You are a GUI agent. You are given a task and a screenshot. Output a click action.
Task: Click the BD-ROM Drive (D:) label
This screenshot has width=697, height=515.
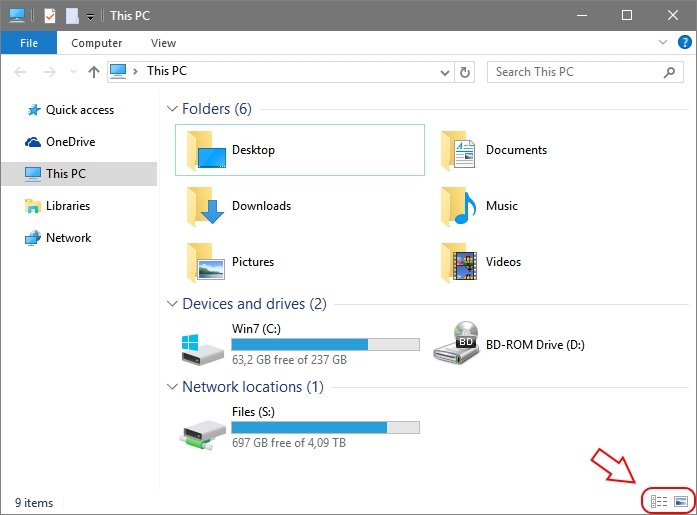pos(535,345)
